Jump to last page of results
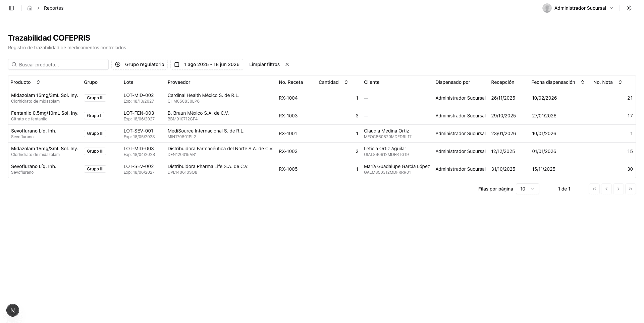This screenshot has width=644, height=323. (631, 189)
